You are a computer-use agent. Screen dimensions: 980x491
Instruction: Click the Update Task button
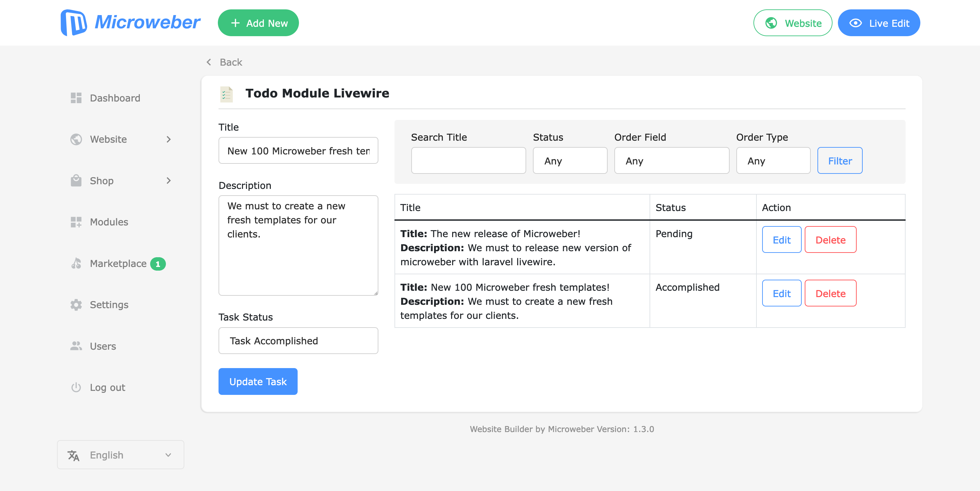tap(258, 381)
